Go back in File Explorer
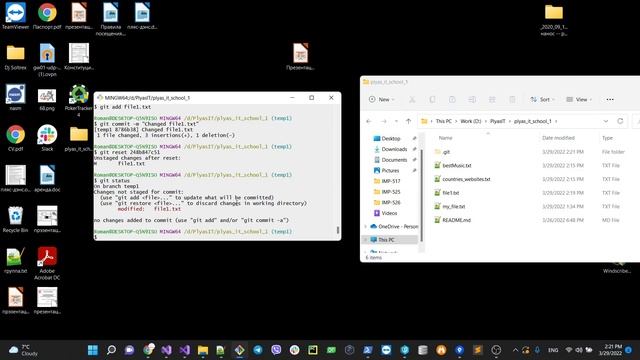This screenshot has width=640, height=360. pyautogui.click(x=369, y=121)
